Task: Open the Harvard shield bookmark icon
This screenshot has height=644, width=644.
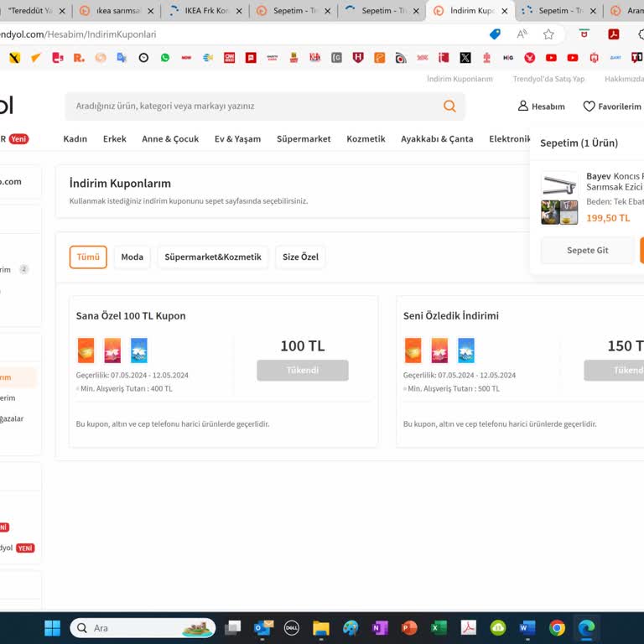Action: pos(358,58)
